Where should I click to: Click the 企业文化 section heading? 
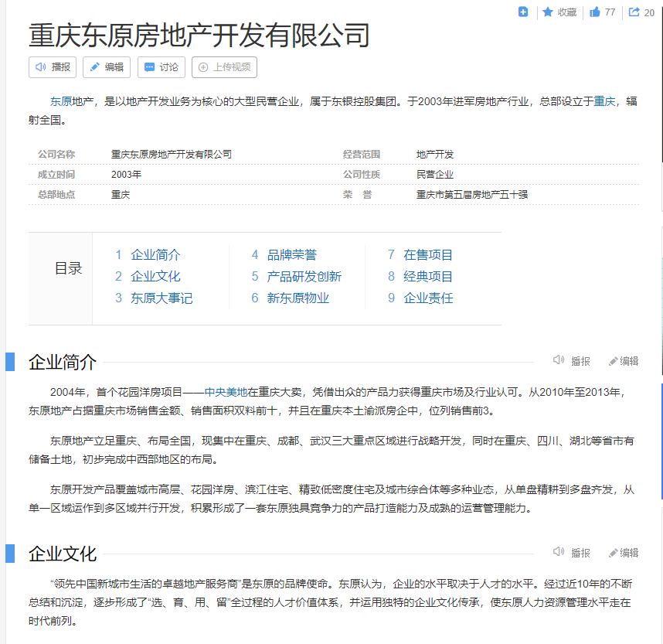pyautogui.click(x=63, y=554)
